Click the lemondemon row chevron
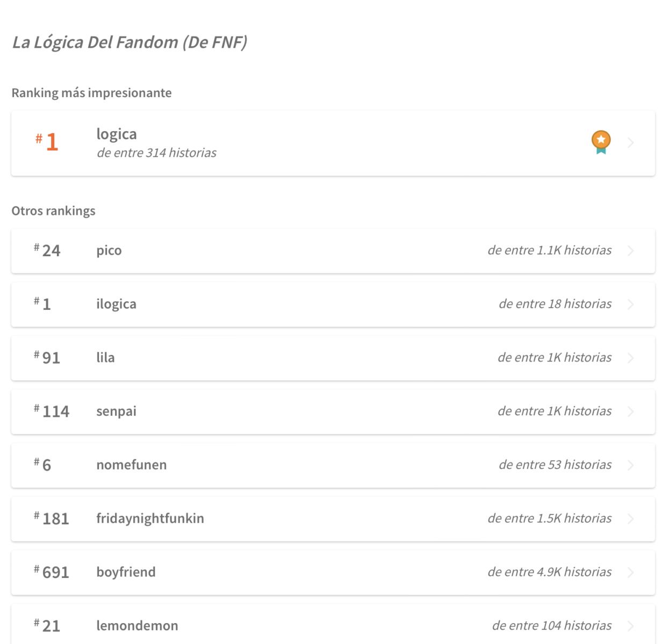 click(x=631, y=626)
